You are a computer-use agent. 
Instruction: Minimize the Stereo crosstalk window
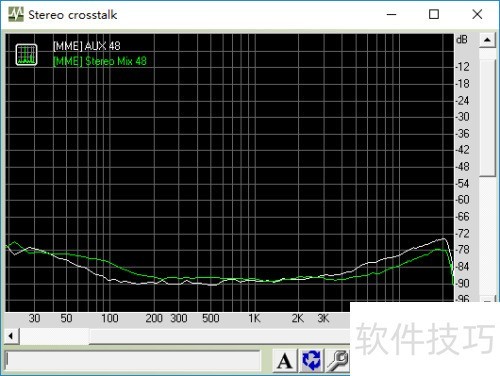[x=391, y=14]
